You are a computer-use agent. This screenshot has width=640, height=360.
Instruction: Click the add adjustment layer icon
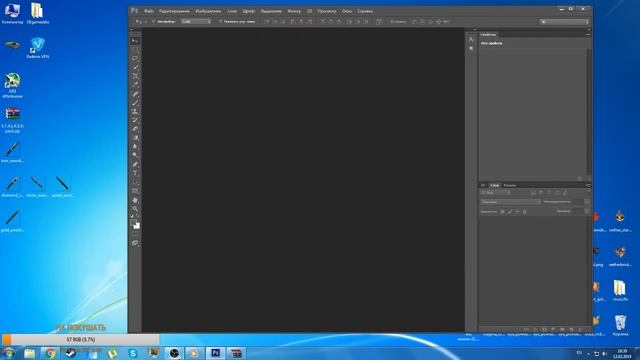(553, 329)
